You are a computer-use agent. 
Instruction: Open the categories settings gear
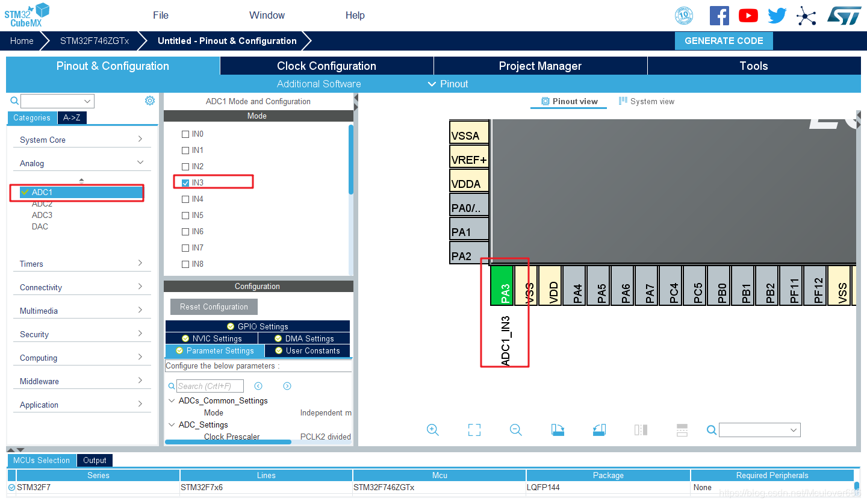150,101
